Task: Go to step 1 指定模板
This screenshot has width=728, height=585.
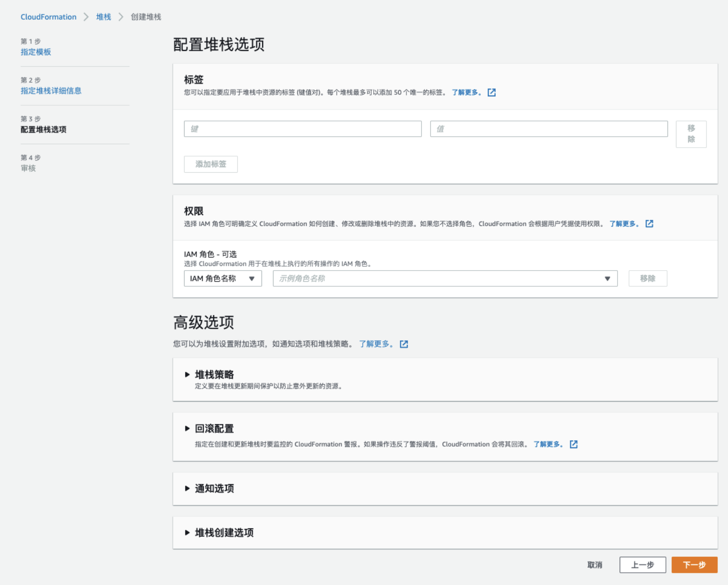Action: click(x=36, y=52)
